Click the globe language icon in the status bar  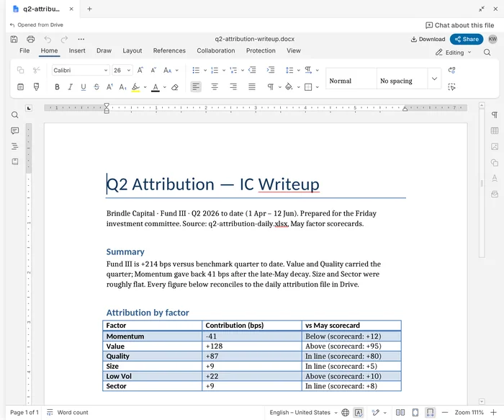(x=345, y=412)
